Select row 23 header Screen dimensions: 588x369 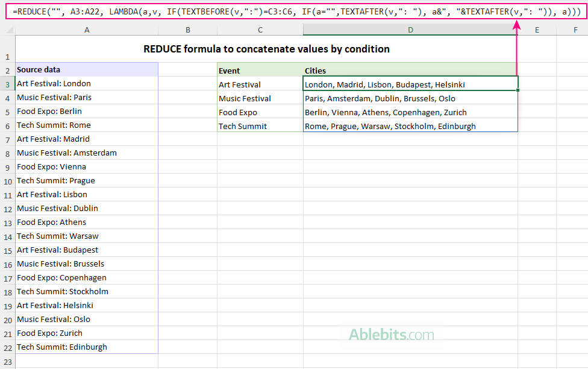click(7, 362)
